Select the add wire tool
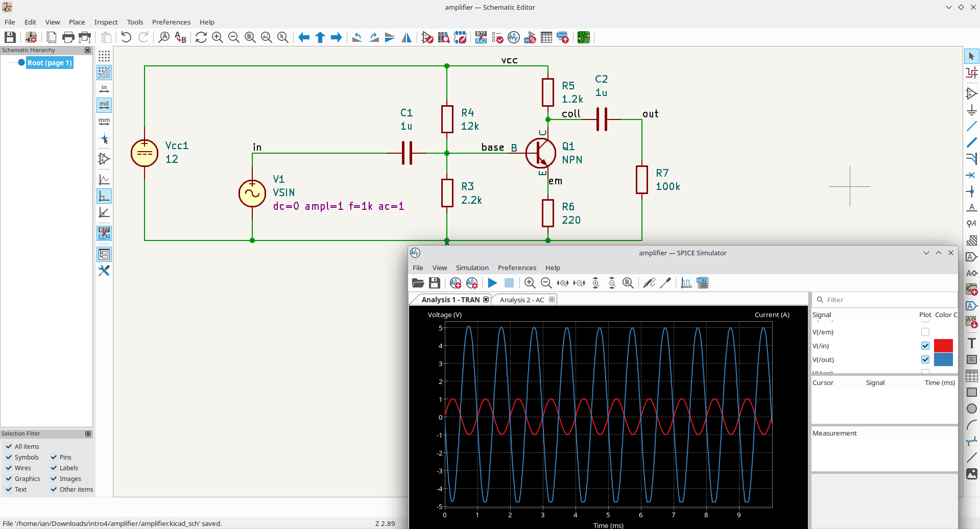The width and height of the screenshot is (980, 529). 971,126
